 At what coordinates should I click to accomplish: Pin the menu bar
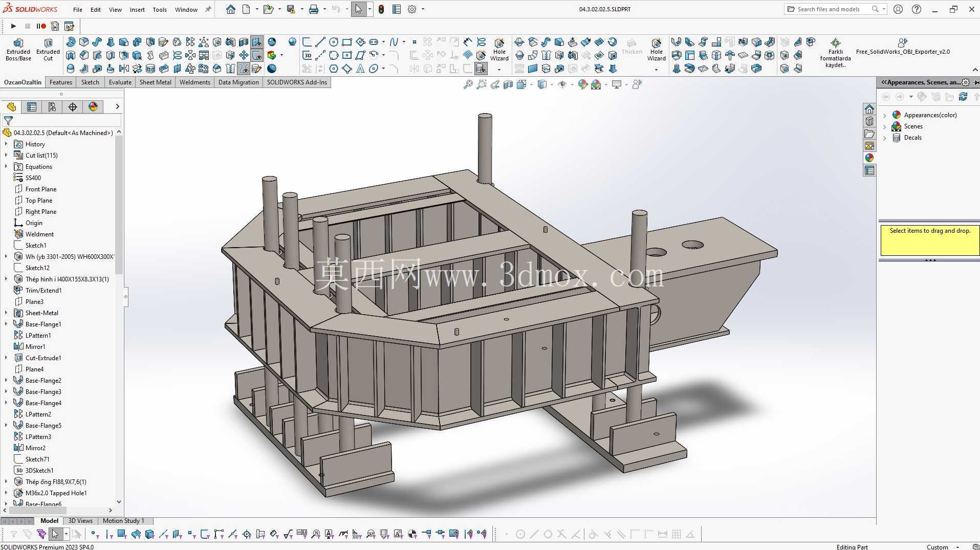click(x=208, y=9)
